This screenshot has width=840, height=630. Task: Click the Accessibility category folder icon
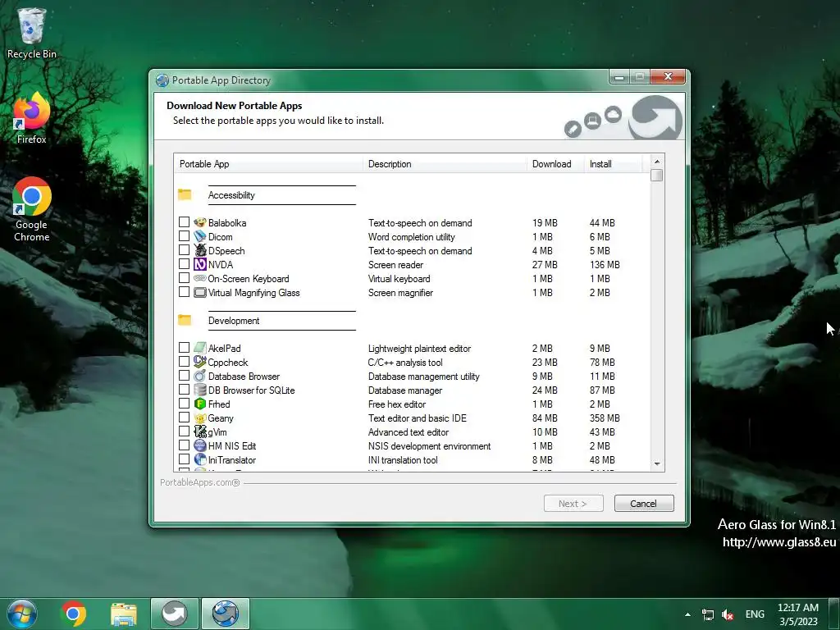point(185,194)
